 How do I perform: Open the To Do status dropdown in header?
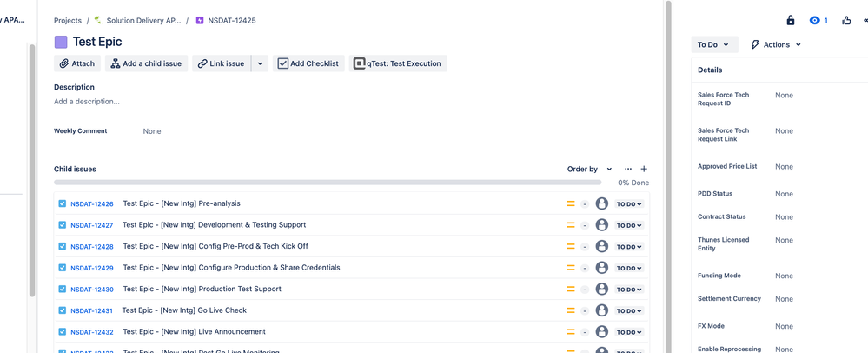click(714, 45)
